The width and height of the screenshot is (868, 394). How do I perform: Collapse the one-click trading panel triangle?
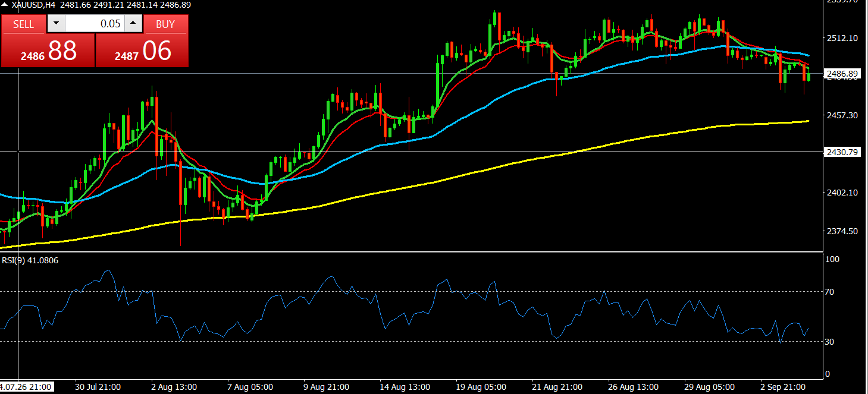[x=5, y=4]
